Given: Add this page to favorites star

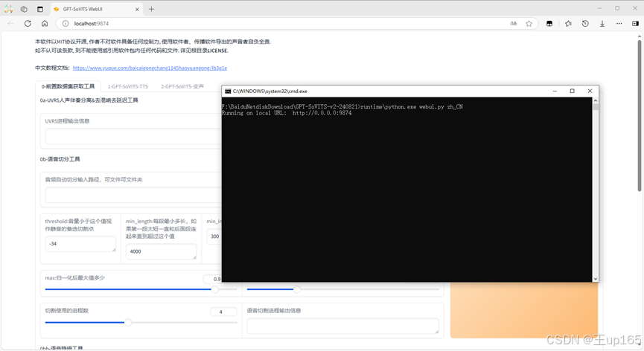Looking at the screenshot, I should (529, 23).
